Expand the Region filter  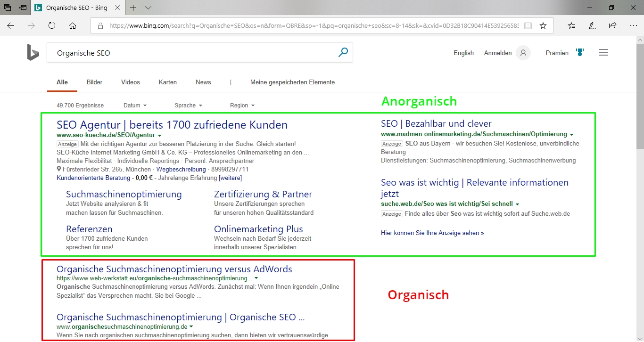coord(242,106)
